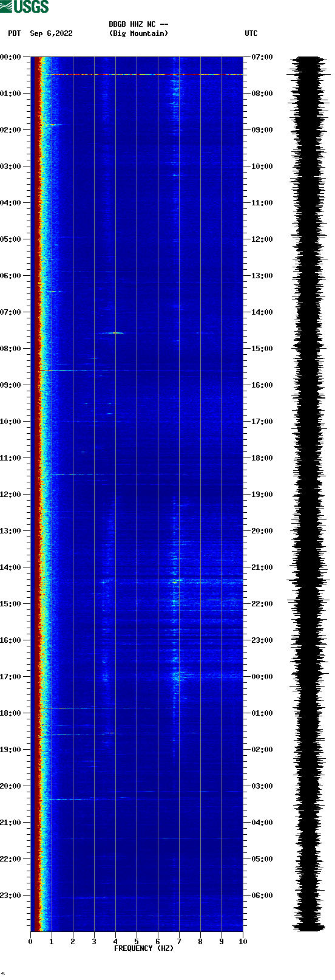Click the bright 4 Hz burst near 07:35
The width and height of the screenshot is (335, 980).
click(x=115, y=333)
